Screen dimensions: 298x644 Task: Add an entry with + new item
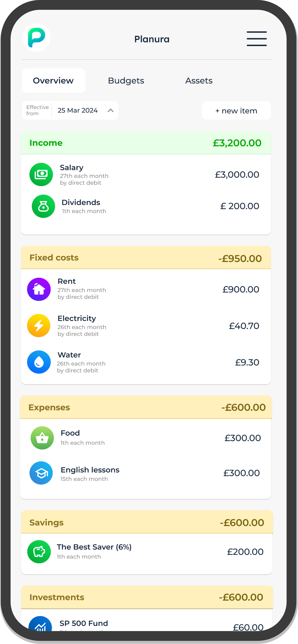point(236,111)
